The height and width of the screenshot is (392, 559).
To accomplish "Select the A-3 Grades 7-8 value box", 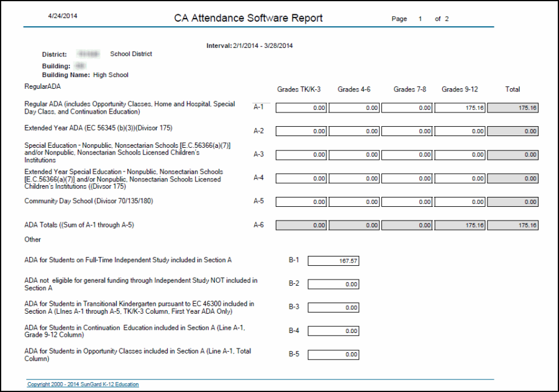I will (407, 155).
